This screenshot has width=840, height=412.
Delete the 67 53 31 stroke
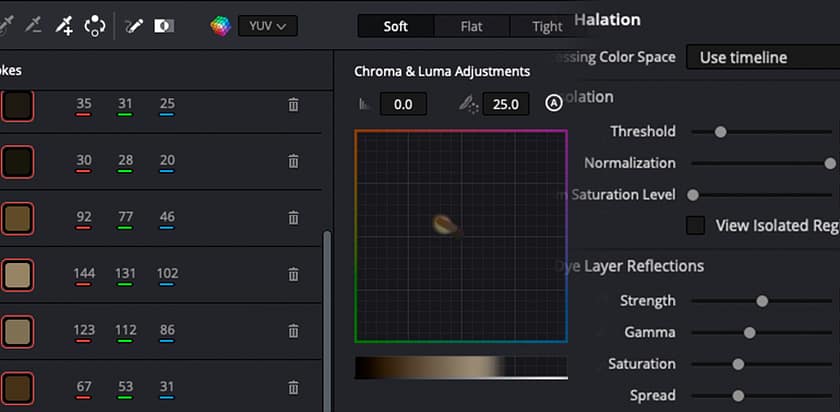click(x=293, y=387)
